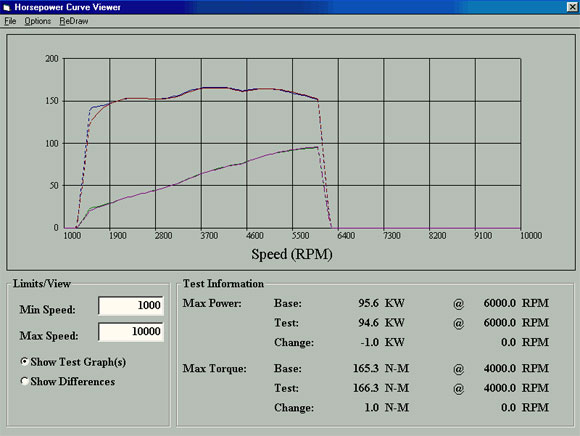The height and width of the screenshot is (436, 580).
Task: Focus the Max Speed input field
Action: point(131,331)
